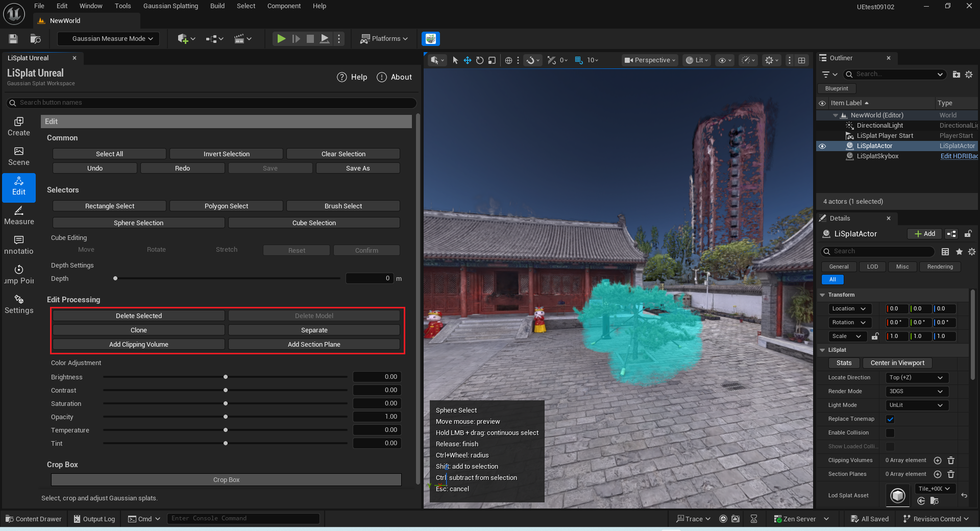The width and height of the screenshot is (980, 531).
Task: Open the Create sidebar panel
Action: click(x=19, y=127)
